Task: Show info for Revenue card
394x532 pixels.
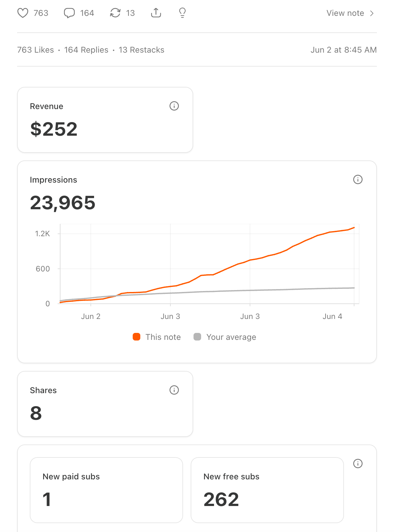Action: (174, 106)
